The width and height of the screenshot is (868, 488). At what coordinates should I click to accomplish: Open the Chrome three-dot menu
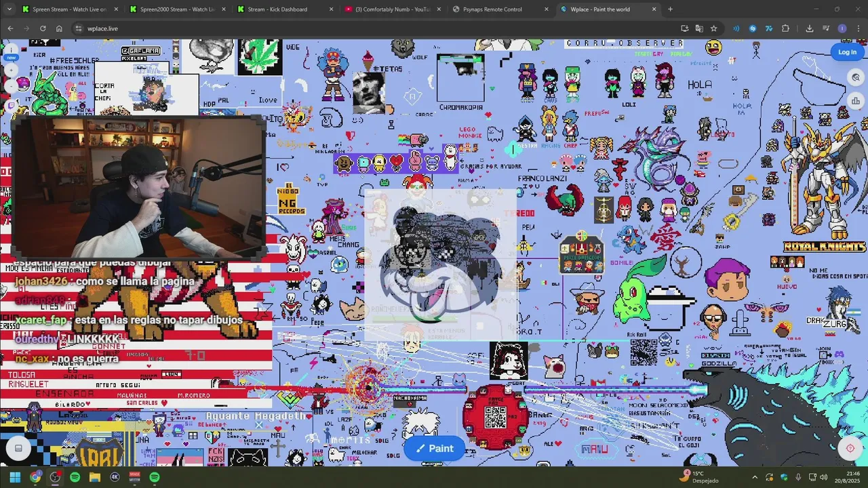click(x=858, y=28)
